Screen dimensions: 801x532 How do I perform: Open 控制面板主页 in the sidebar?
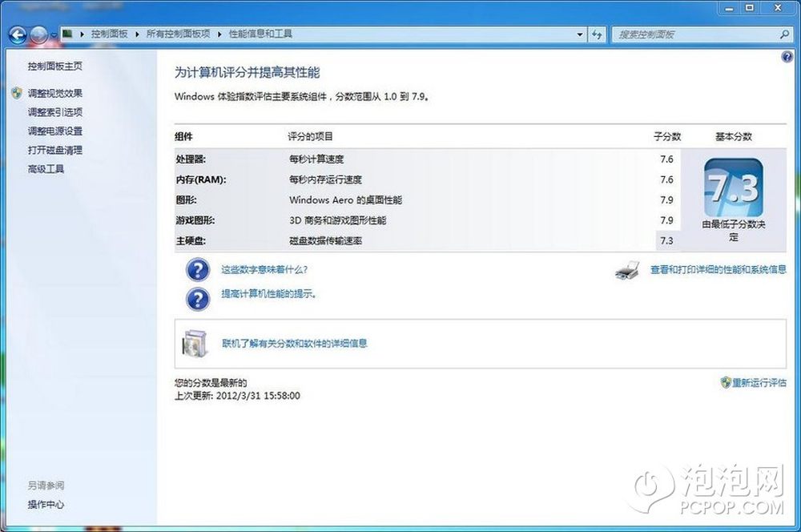coord(55,66)
